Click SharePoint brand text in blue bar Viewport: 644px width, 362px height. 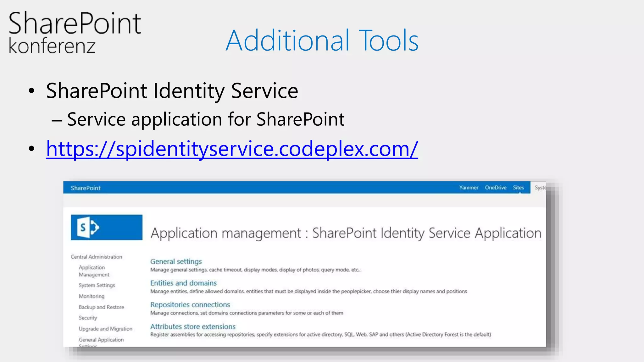(86, 188)
